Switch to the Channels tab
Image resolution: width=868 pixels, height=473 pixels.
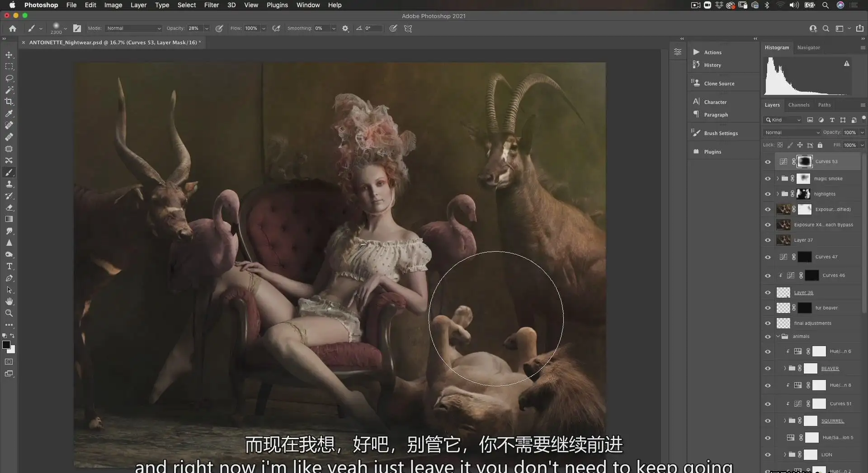[x=799, y=105]
